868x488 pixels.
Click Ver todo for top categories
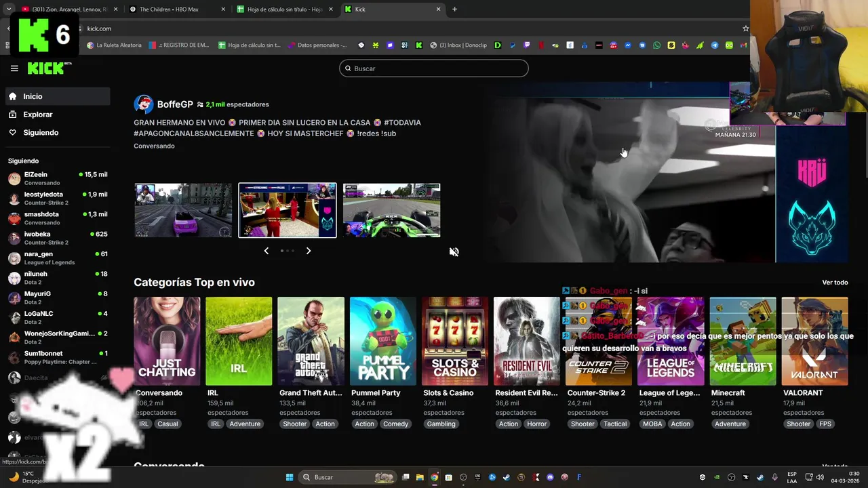pyautogui.click(x=835, y=283)
